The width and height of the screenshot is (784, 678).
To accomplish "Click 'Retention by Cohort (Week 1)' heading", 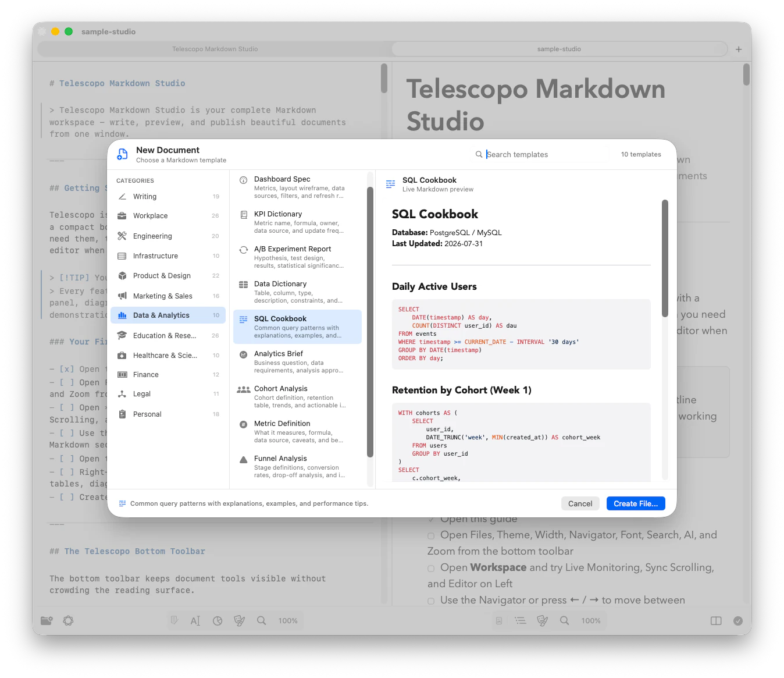I will tap(462, 390).
